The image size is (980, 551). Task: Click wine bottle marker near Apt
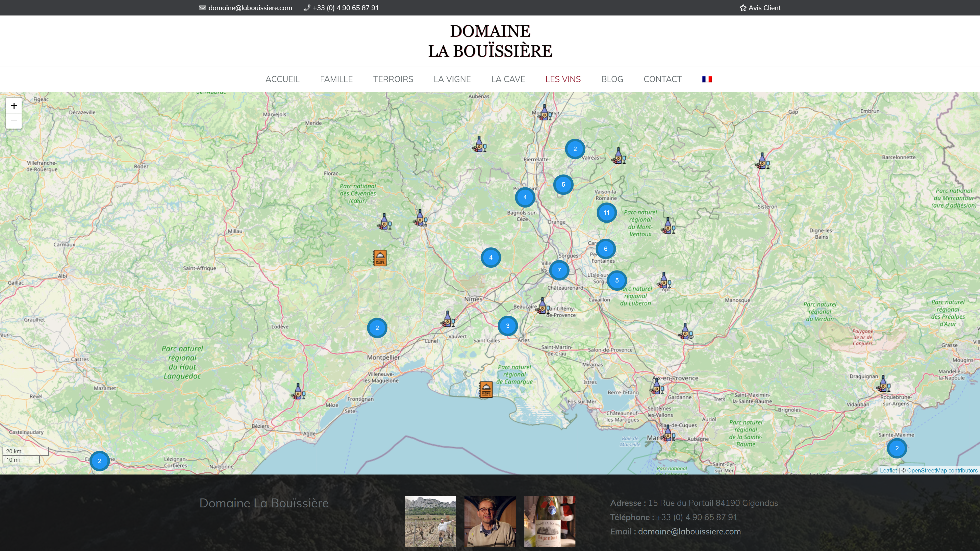pyautogui.click(x=664, y=280)
